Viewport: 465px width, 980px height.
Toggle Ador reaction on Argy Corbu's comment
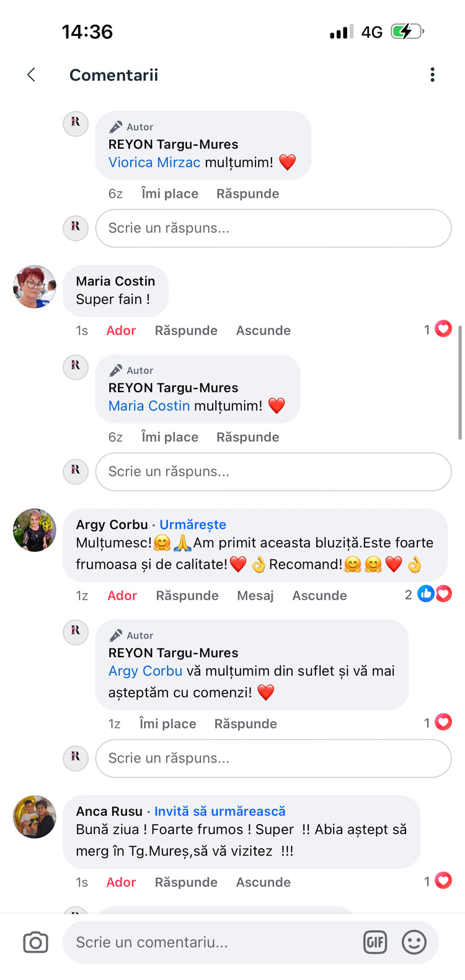coord(122,595)
